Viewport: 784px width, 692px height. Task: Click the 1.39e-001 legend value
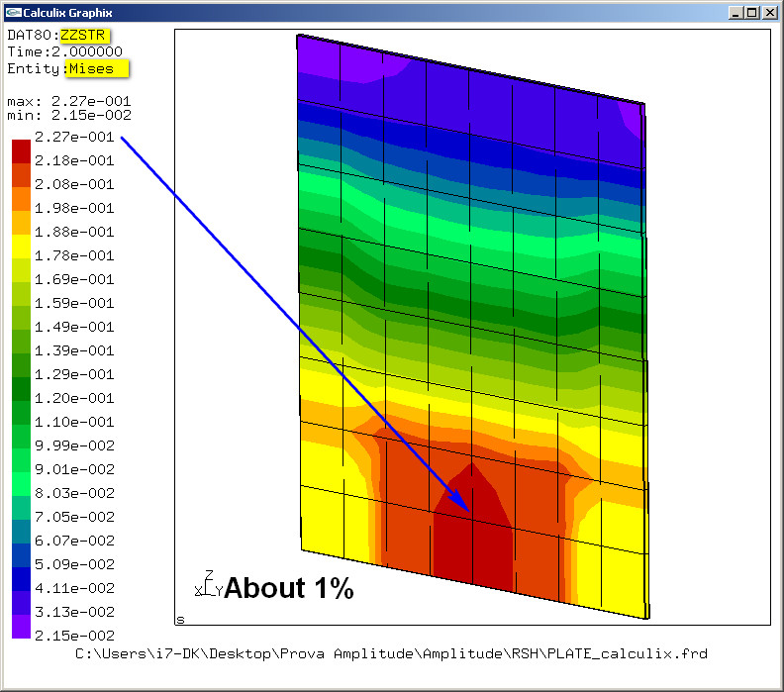74,350
